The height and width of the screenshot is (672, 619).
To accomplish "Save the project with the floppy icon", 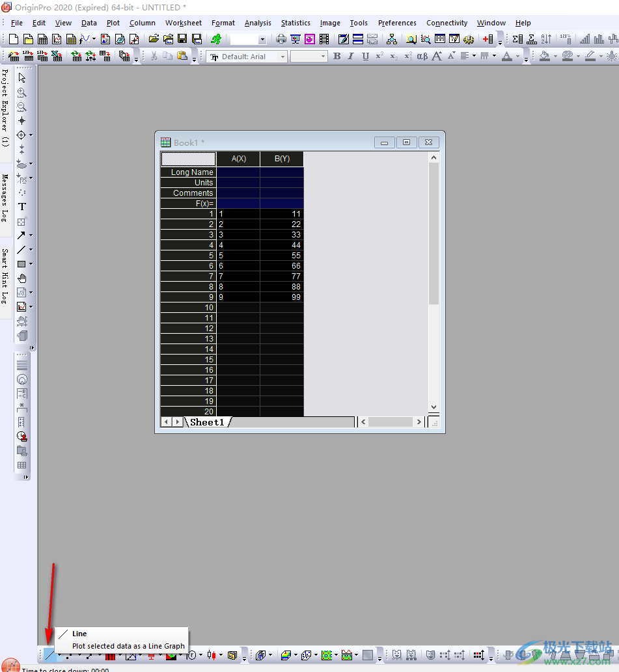I will click(183, 40).
